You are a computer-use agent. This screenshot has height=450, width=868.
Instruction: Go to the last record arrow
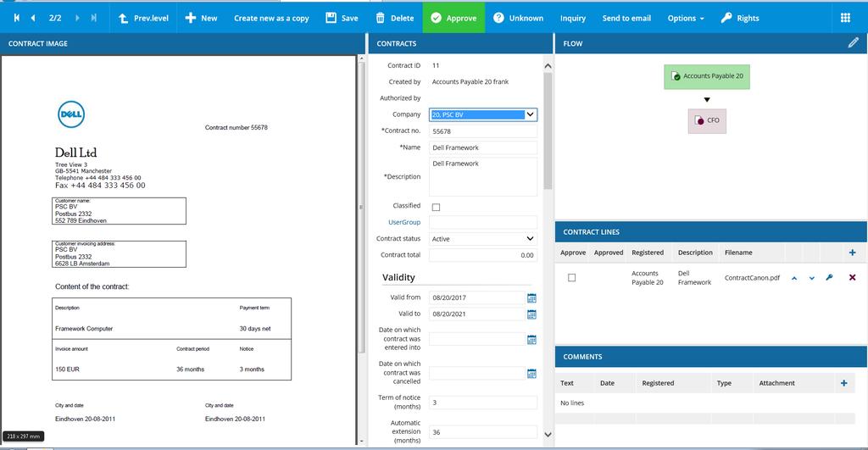[x=93, y=18]
